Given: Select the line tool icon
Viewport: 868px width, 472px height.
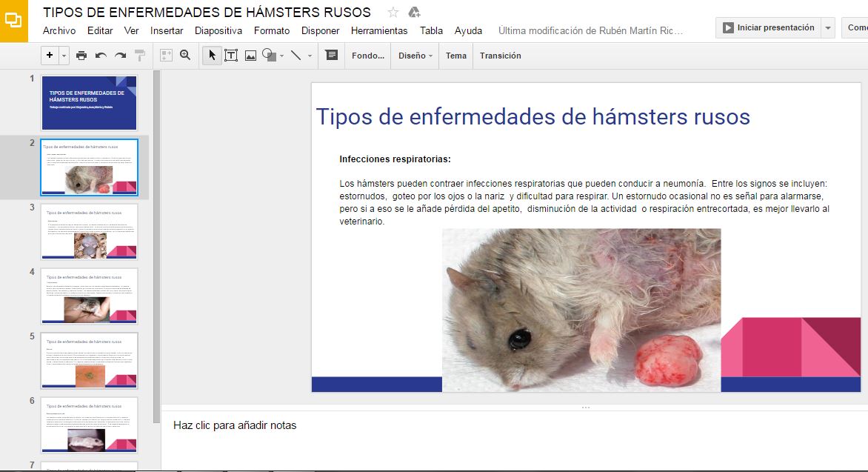Looking at the screenshot, I should (x=296, y=56).
